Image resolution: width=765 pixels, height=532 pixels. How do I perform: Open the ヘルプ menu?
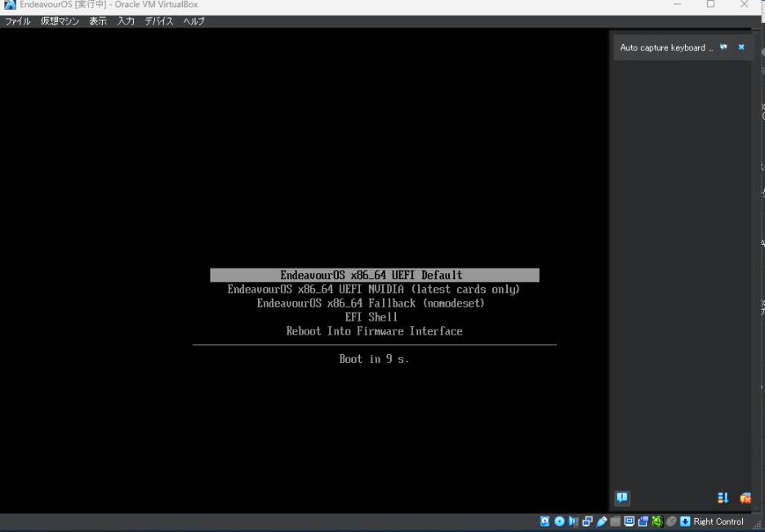click(x=193, y=21)
